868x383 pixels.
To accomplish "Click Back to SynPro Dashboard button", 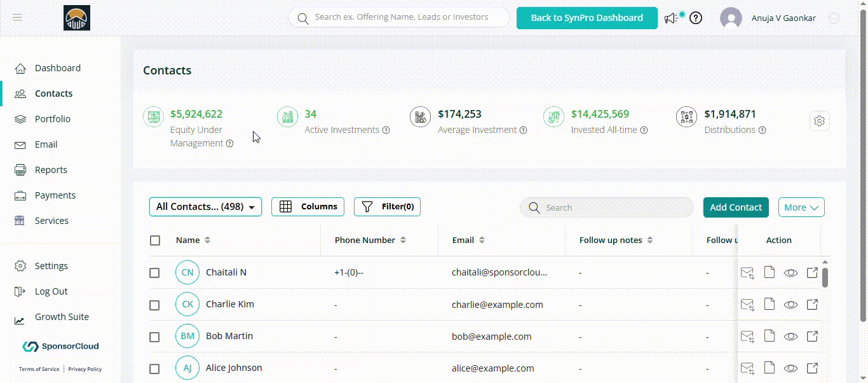I will tap(587, 18).
